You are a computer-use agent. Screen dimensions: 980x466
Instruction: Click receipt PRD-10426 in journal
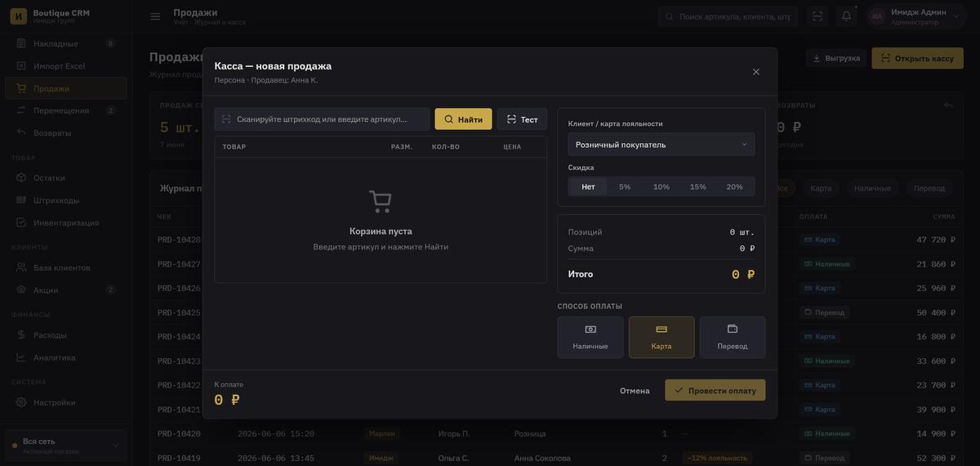(179, 288)
